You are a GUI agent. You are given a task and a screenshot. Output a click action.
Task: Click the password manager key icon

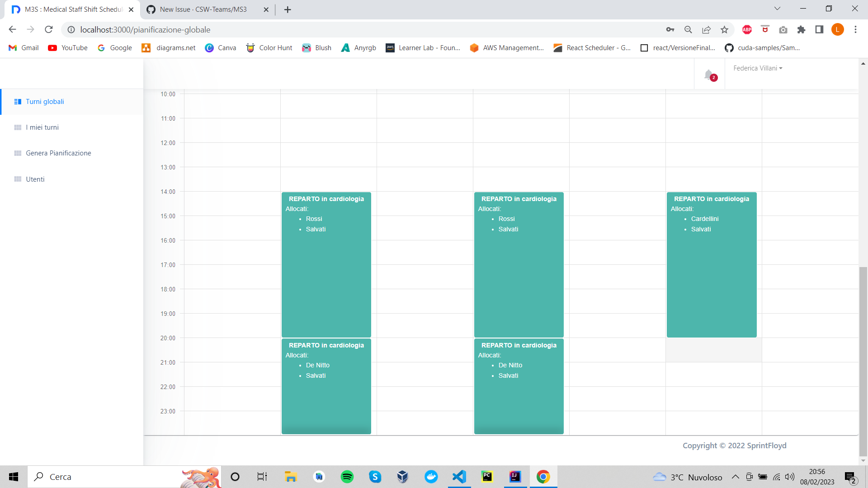click(x=670, y=29)
